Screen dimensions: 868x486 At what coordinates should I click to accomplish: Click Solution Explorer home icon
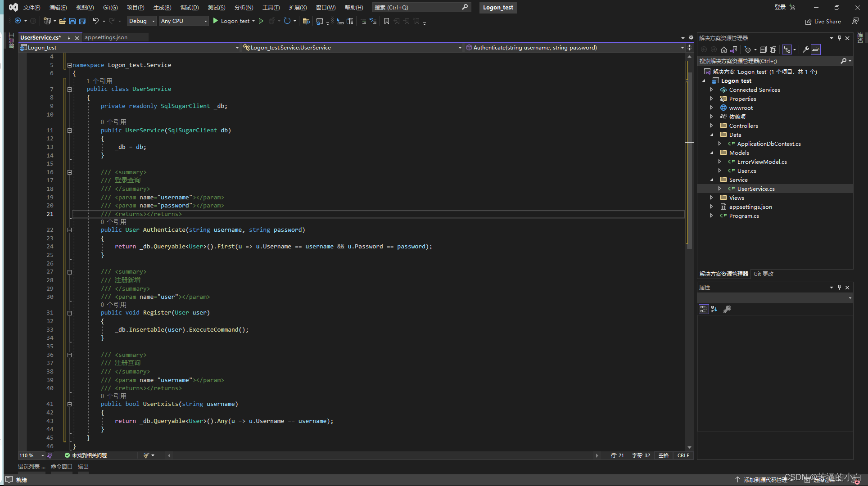[723, 49]
